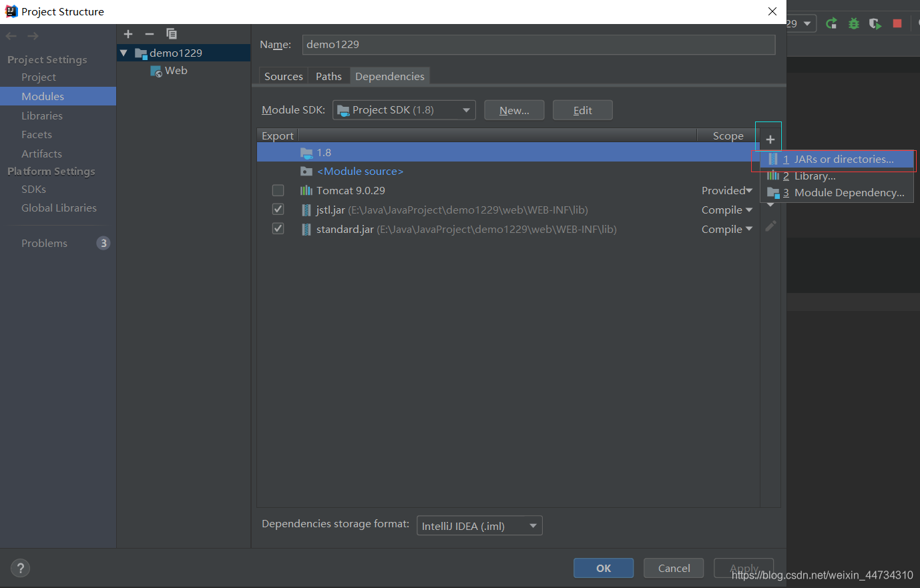The width and height of the screenshot is (920, 588).
Task: Click rerun icon in IDE toolbar behind
Action: coord(831,23)
